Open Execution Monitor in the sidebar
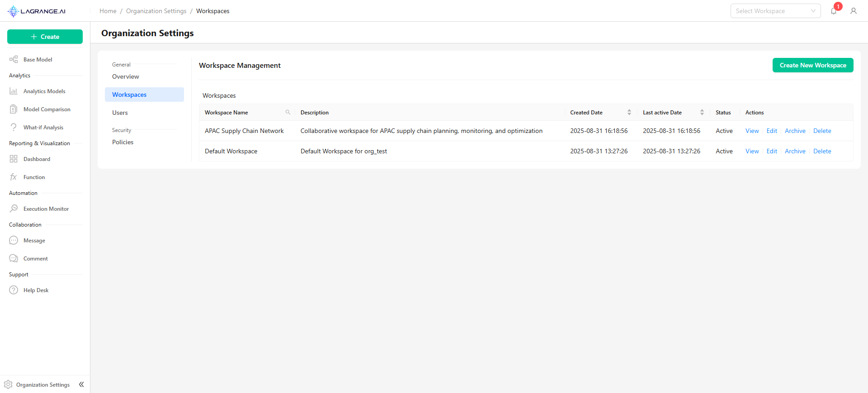The image size is (868, 393). pos(46,209)
